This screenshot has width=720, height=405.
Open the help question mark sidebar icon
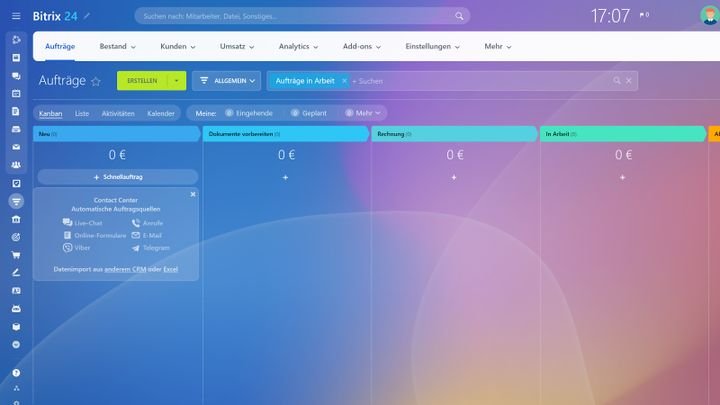point(16,373)
